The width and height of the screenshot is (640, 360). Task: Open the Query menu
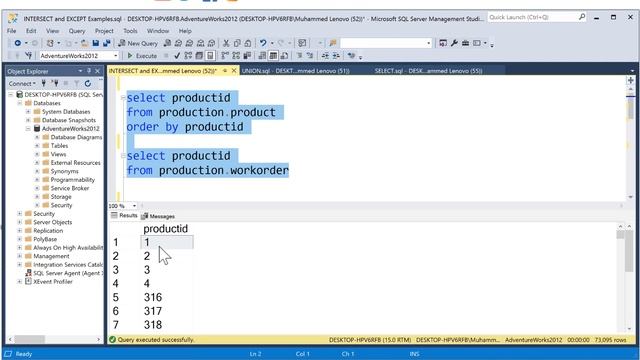pos(77,31)
